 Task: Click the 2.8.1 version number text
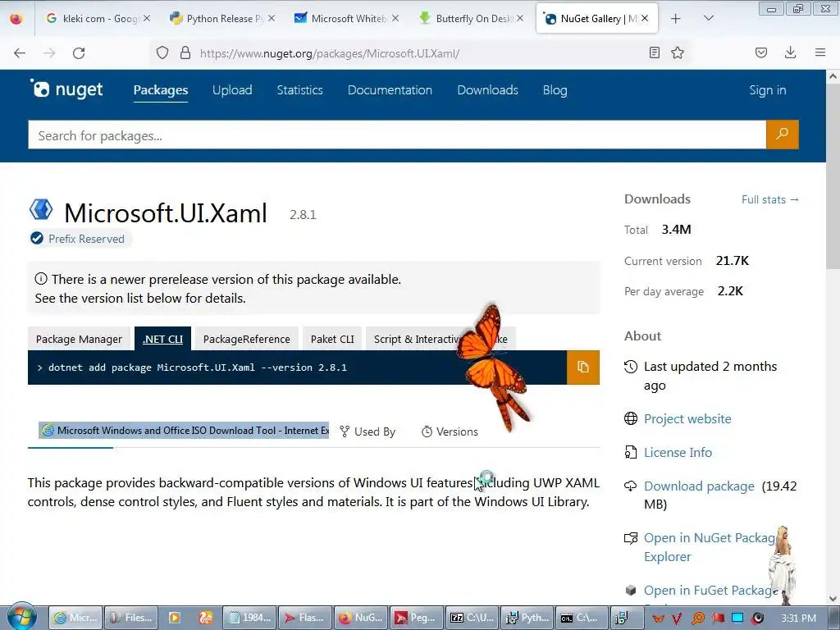coord(303,215)
